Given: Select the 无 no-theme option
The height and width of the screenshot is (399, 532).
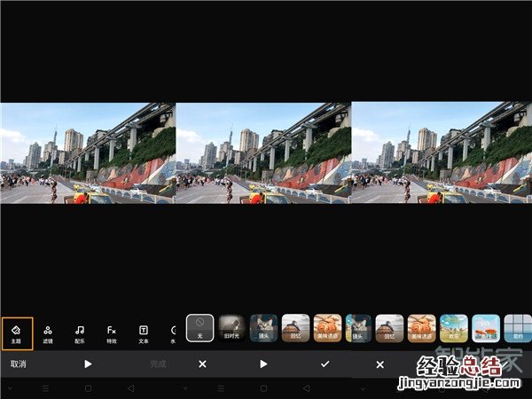Looking at the screenshot, I should pyautogui.click(x=200, y=328).
